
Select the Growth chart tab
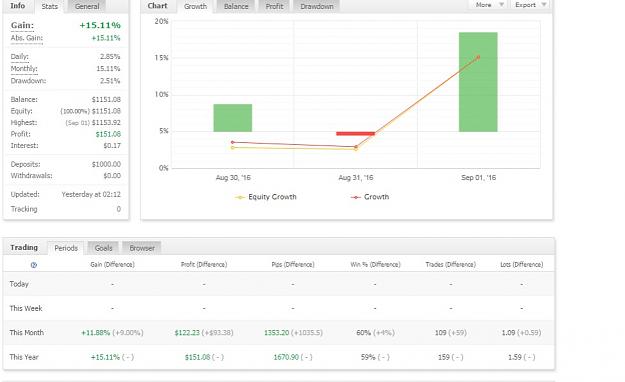tap(195, 6)
